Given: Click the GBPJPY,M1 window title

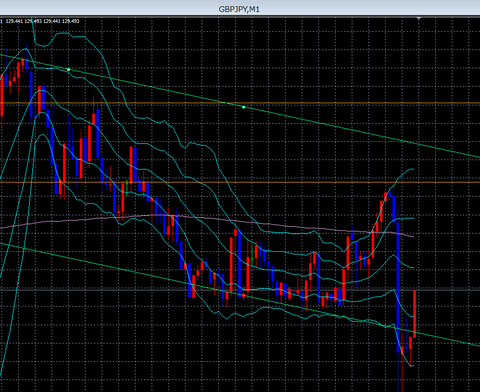Looking at the screenshot, I should click(239, 9).
